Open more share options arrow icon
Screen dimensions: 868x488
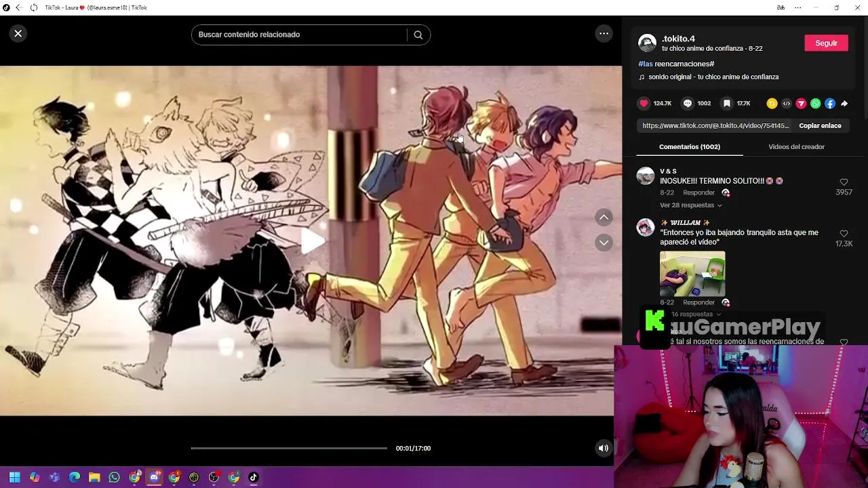coord(844,104)
